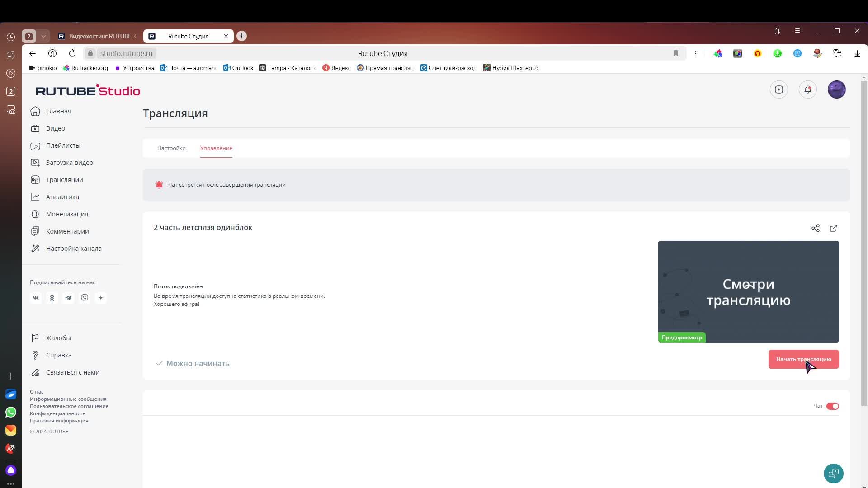Open Конфиденциальность footer link

(x=57, y=413)
